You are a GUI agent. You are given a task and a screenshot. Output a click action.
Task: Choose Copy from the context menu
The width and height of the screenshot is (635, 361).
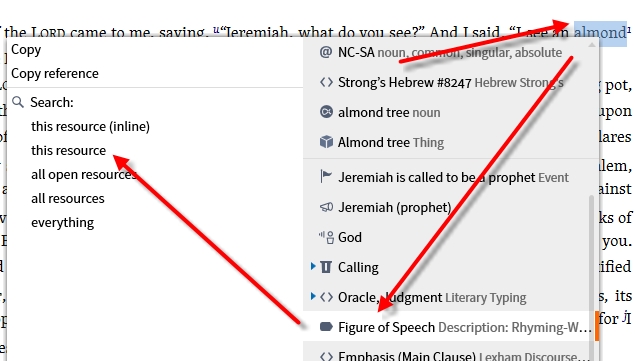tap(26, 49)
